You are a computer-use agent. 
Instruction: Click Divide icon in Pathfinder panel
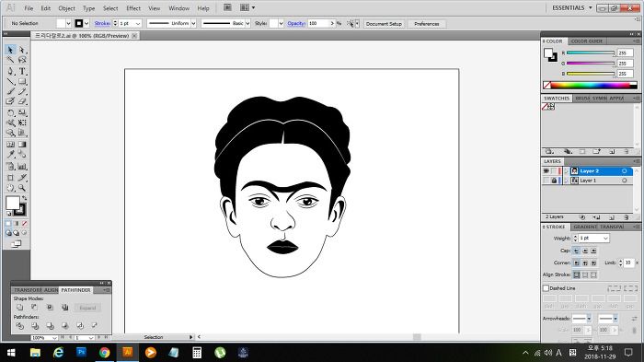pos(19,325)
